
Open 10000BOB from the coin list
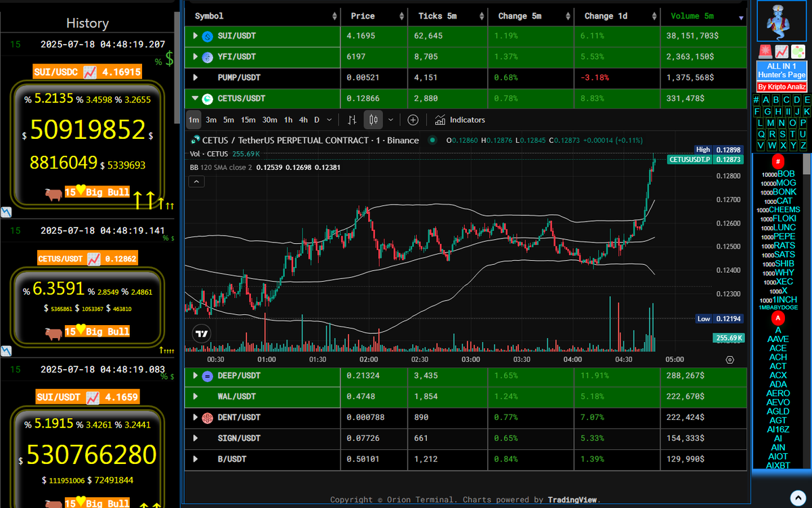(x=778, y=174)
